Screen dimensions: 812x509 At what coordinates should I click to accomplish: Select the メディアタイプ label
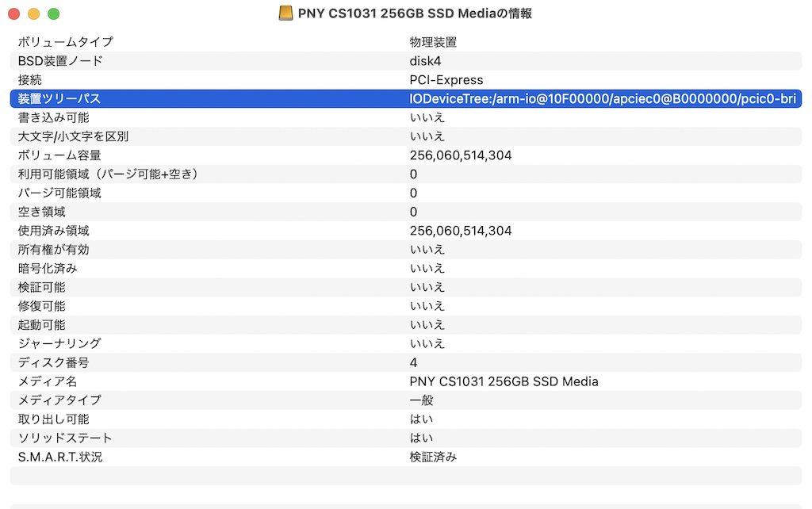pos(59,400)
